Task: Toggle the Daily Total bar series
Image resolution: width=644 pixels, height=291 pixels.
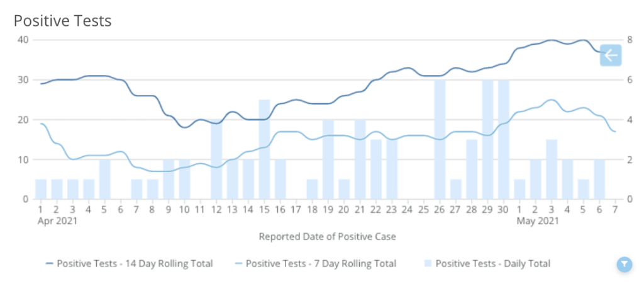Action: point(492,264)
